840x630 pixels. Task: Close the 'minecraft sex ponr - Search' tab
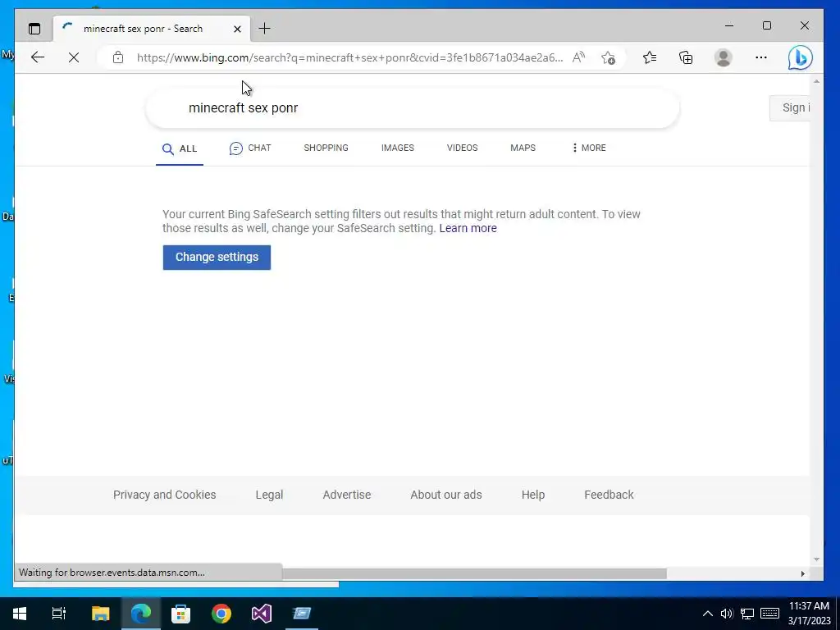coord(237,29)
